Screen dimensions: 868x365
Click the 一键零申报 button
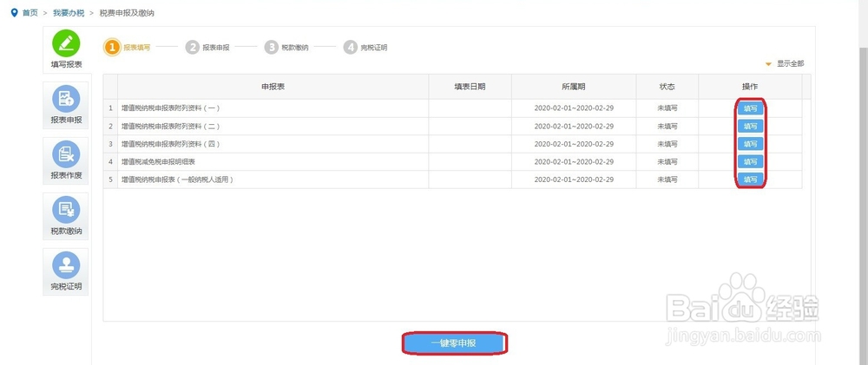[x=453, y=343]
